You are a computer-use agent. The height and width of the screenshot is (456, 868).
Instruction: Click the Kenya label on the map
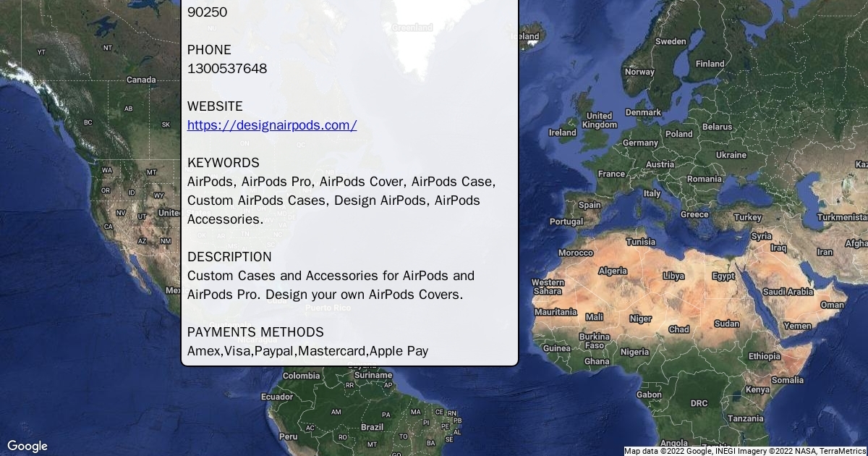click(x=757, y=389)
